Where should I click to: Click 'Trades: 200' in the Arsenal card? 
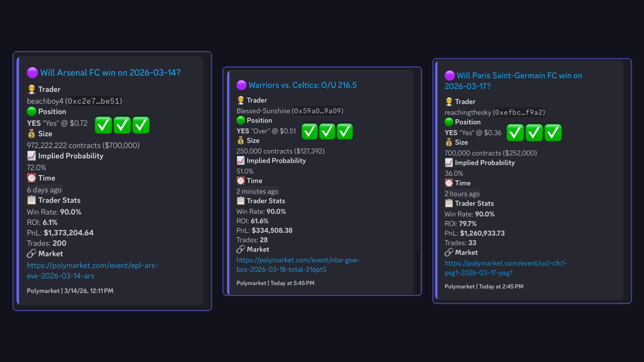coord(47,243)
